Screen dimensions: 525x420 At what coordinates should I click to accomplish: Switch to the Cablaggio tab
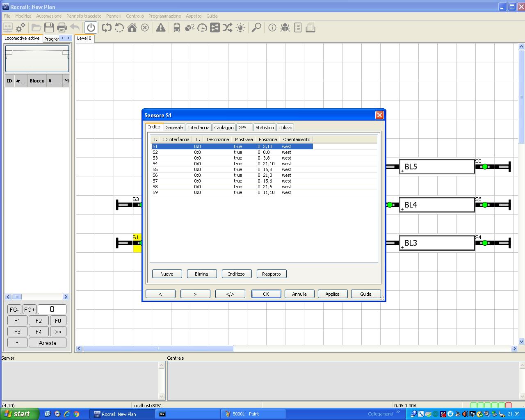click(x=224, y=128)
